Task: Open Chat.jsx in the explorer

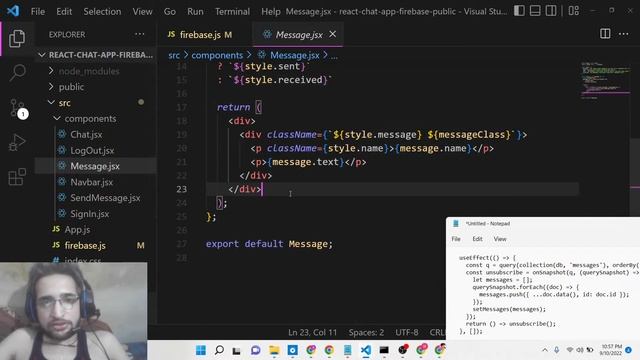Action: click(96, 134)
